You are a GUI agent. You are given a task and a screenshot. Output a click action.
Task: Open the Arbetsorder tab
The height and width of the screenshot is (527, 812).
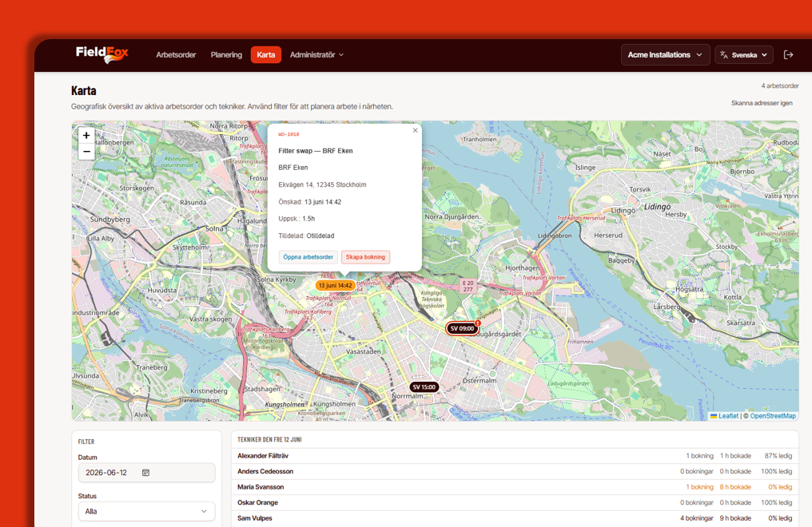pyautogui.click(x=176, y=55)
